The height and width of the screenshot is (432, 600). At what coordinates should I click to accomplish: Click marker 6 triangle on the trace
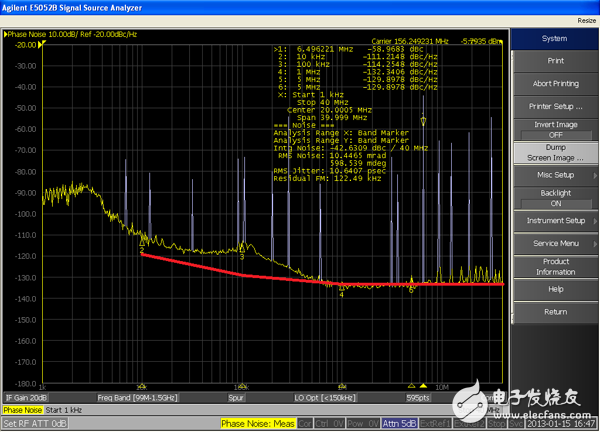(411, 284)
